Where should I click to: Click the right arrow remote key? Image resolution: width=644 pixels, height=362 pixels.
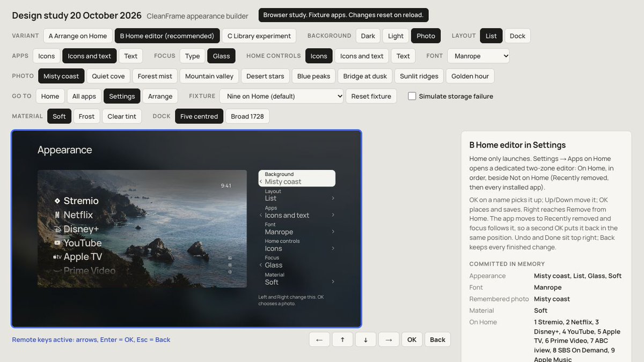(x=389, y=339)
